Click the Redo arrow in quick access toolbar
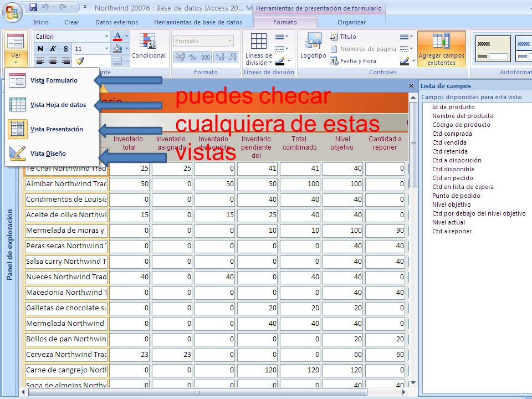The height and width of the screenshot is (399, 532). coord(63,7)
